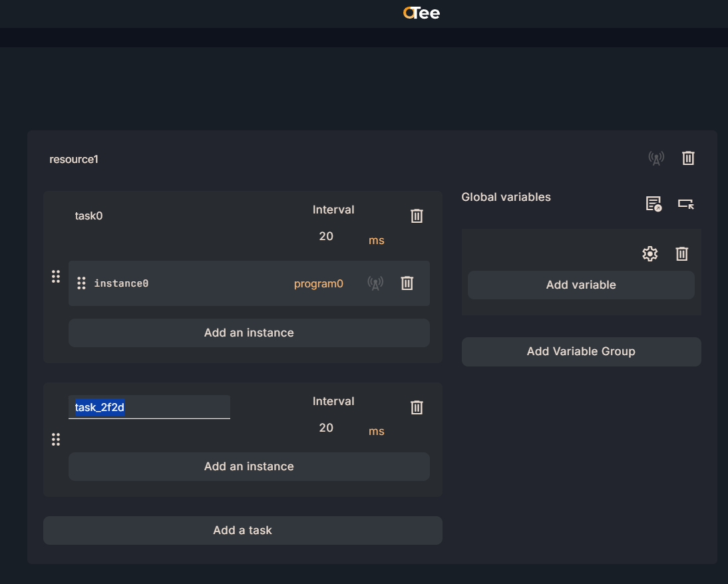The width and height of the screenshot is (728, 584).
Task: Click the task_2f2d drag handle
Action: click(x=56, y=439)
